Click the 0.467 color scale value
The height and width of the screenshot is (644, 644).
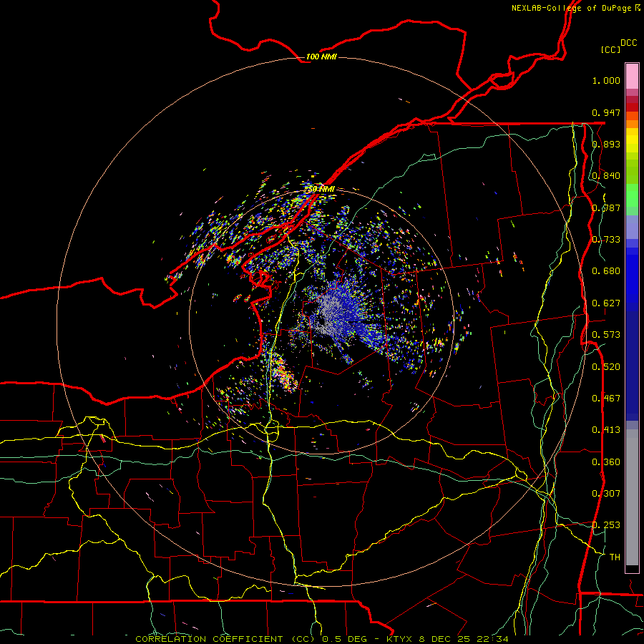click(606, 399)
